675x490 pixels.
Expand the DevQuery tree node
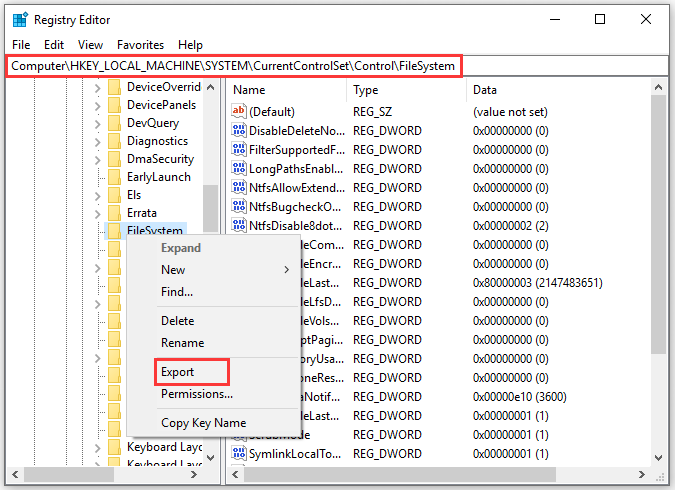97,124
